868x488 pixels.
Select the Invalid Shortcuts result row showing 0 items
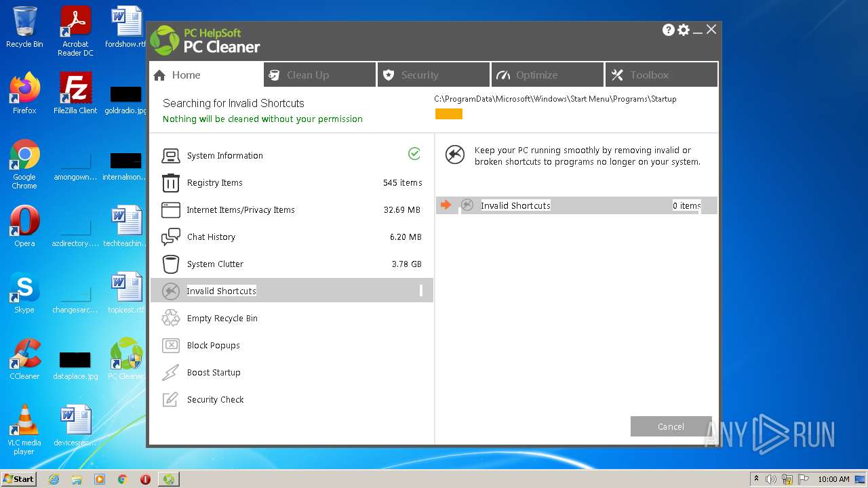coord(576,205)
